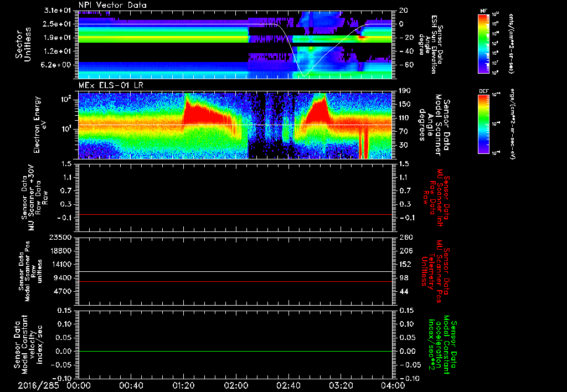Select the "NPI Vector Data" panel title
The height and width of the screenshot is (392, 567).
click(x=112, y=5)
